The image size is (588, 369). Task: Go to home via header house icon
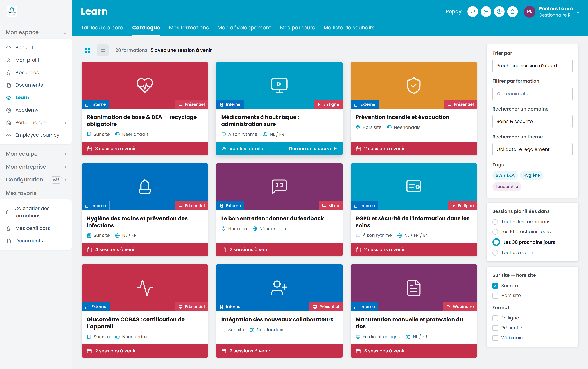(512, 11)
